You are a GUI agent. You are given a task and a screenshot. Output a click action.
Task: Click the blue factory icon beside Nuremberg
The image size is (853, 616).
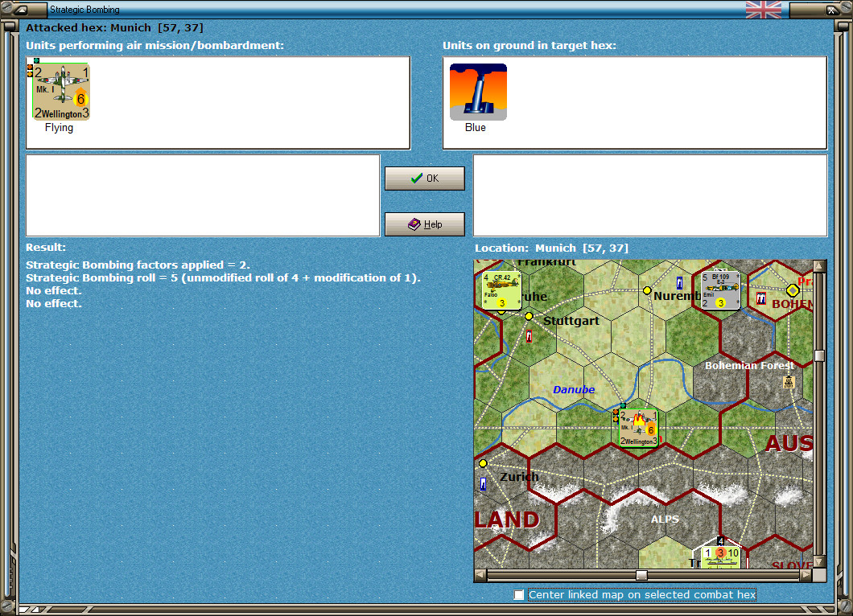(679, 283)
